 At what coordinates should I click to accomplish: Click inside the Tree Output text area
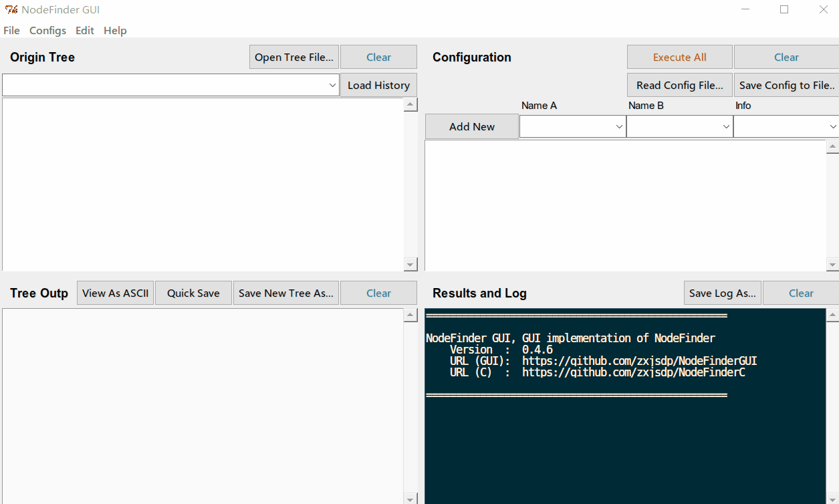pos(203,406)
